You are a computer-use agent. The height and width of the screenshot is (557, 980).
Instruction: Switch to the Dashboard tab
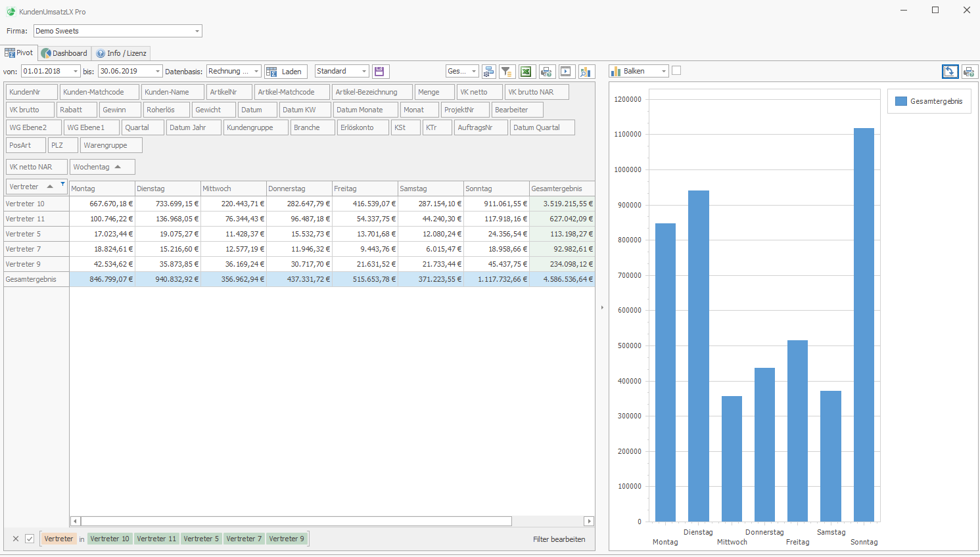(x=64, y=53)
